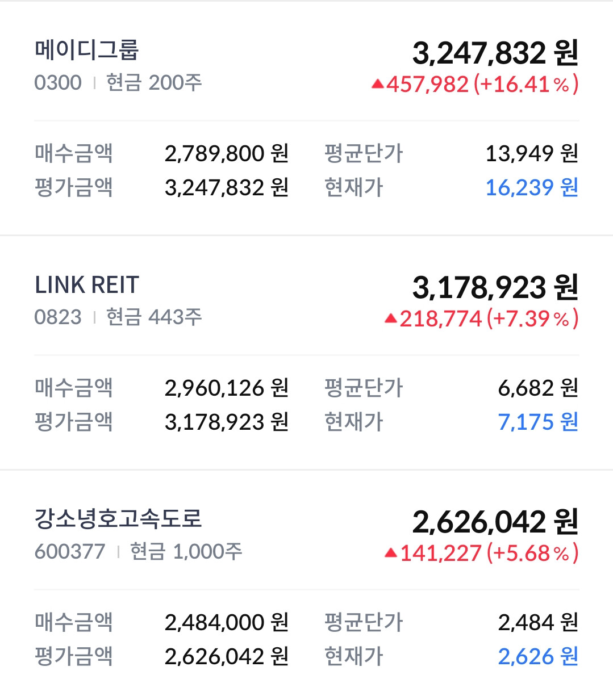This screenshot has height=700, width=613.
Task: Tap the +5.68% profit rate
Action: tap(532, 553)
